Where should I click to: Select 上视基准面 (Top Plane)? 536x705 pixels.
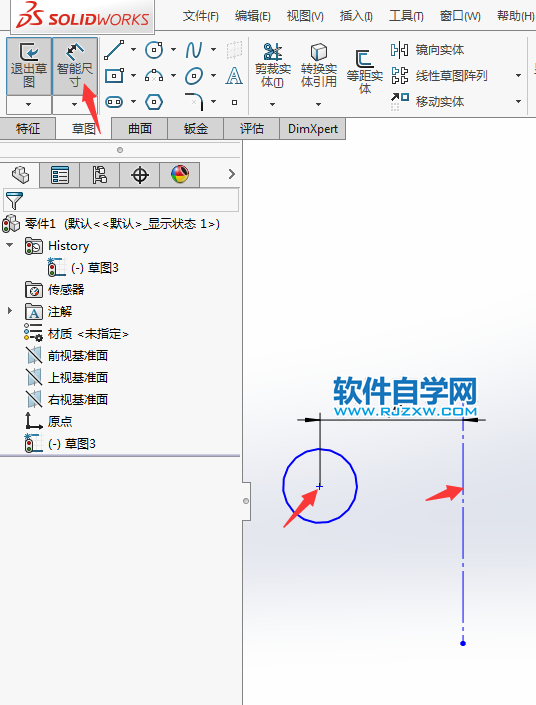point(67,378)
